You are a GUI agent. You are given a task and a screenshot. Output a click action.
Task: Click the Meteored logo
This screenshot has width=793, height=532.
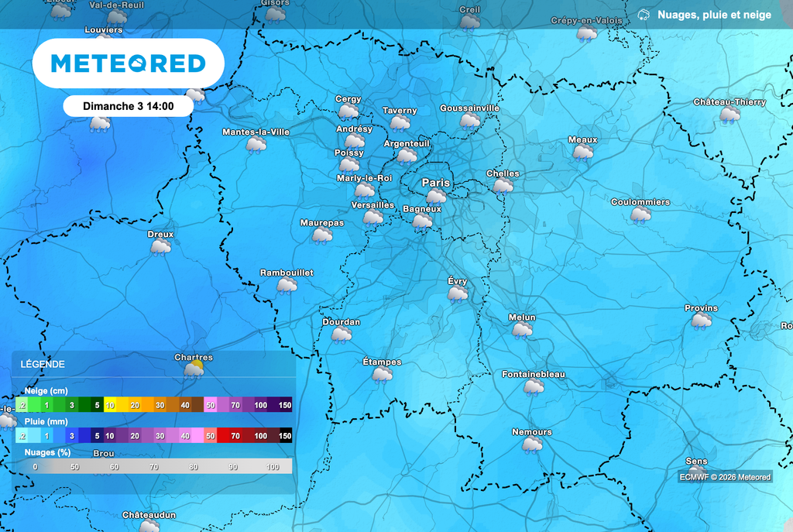[x=128, y=63]
